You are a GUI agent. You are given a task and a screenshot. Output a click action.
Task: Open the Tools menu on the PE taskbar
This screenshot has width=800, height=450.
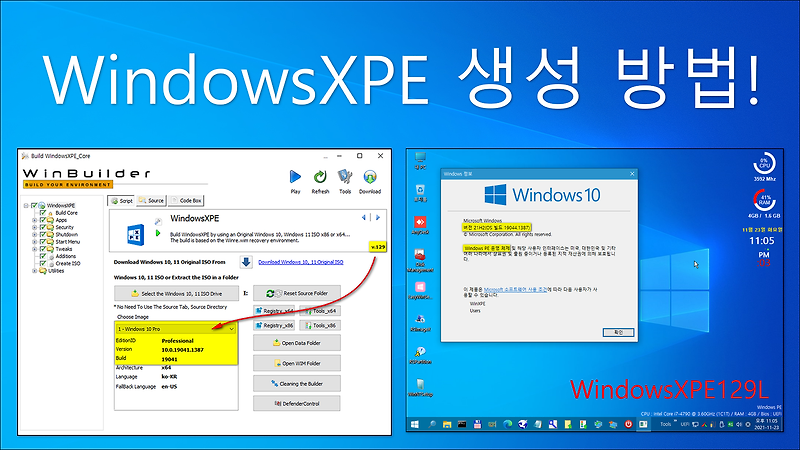pyautogui.click(x=666, y=424)
